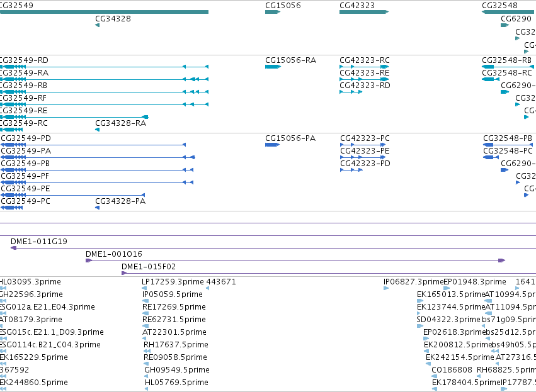Image resolution: width=536 pixels, height=392 pixels.
Task: Select transcript CG15056-RA
Action: point(273,67)
